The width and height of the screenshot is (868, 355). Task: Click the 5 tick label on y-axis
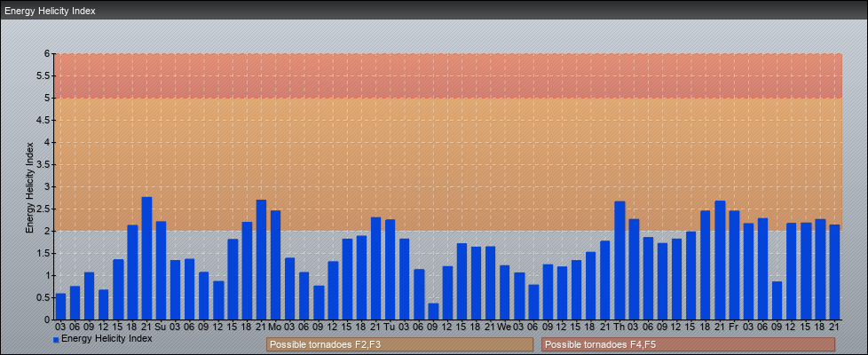coord(48,98)
